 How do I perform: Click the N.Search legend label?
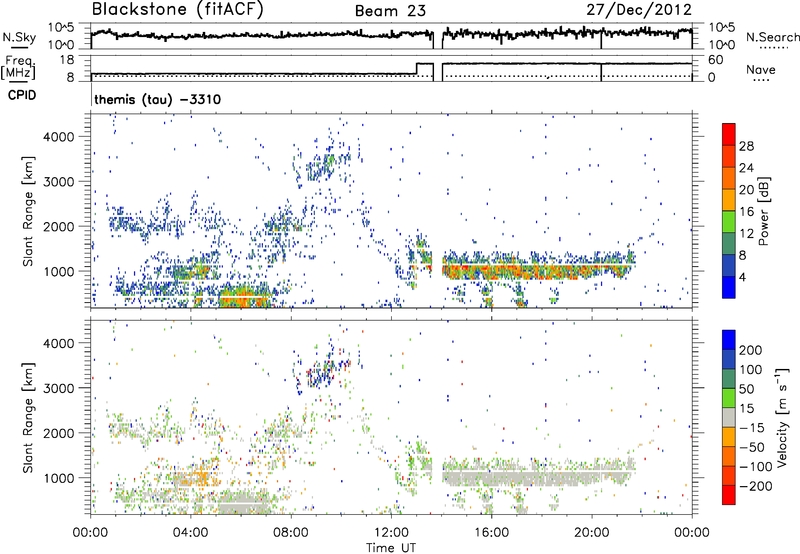point(772,37)
